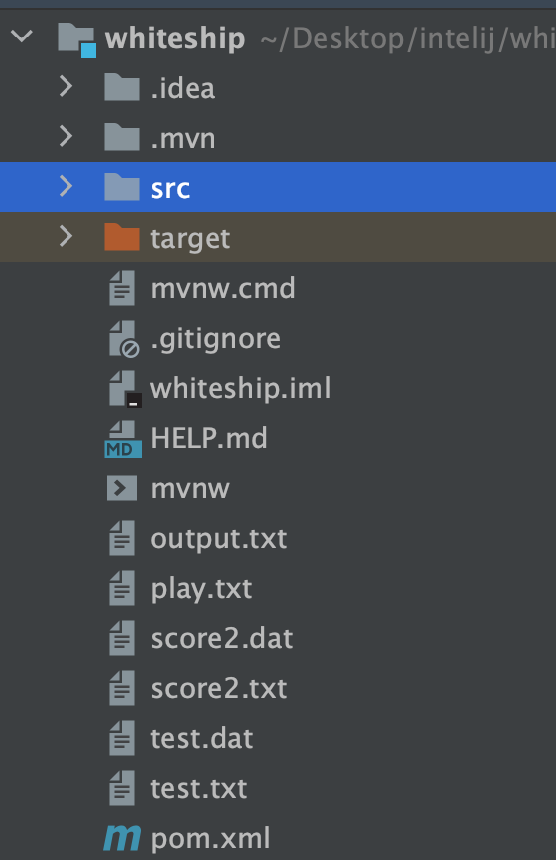556x860 pixels.
Task: Select the mvnw script file
Action: click(x=190, y=489)
